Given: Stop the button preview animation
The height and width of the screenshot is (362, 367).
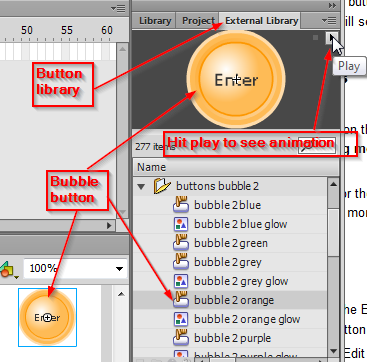Looking at the screenshot, I should pyautogui.click(x=315, y=38).
